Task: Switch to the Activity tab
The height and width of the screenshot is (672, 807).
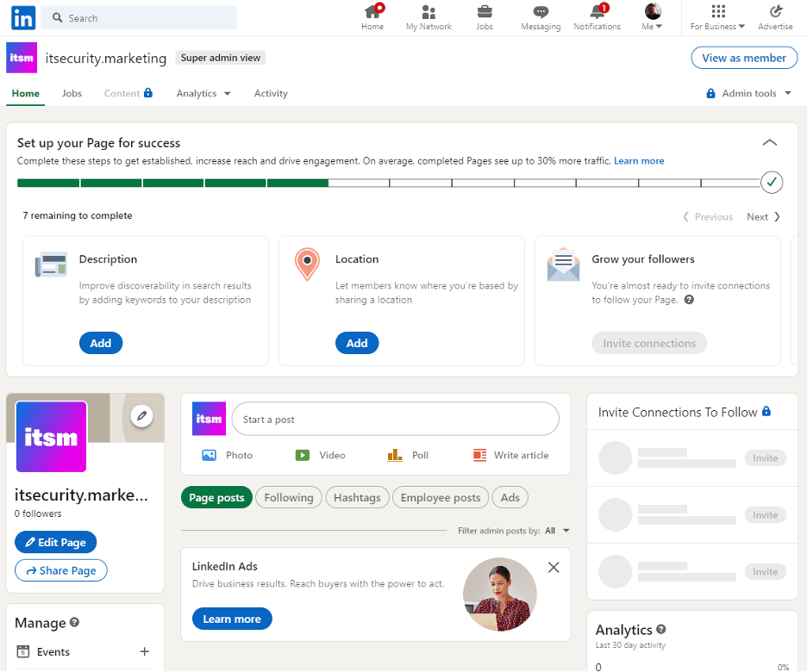Action: [x=270, y=93]
